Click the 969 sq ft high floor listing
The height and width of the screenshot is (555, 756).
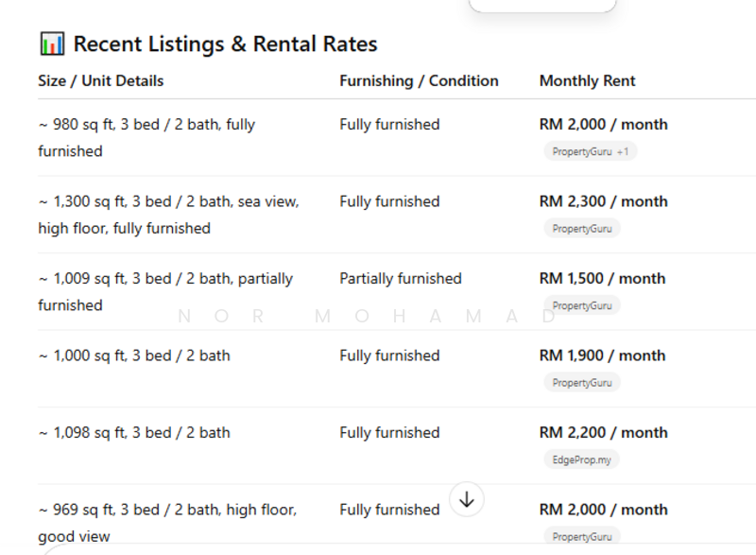(x=167, y=522)
